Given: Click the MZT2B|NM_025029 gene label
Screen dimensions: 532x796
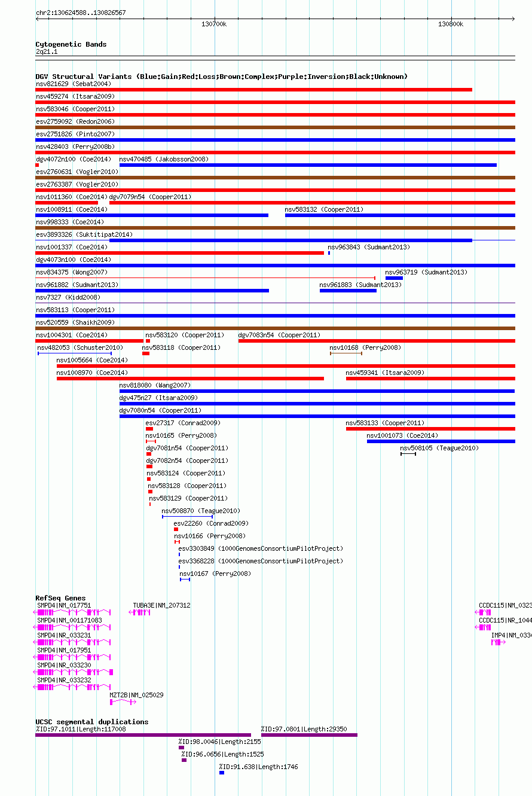Looking at the screenshot, I should 136,695.
